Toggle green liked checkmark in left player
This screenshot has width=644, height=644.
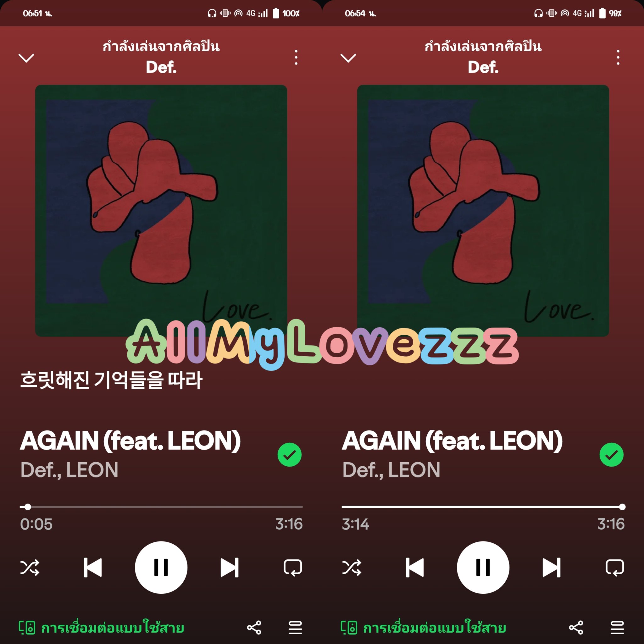[289, 455]
